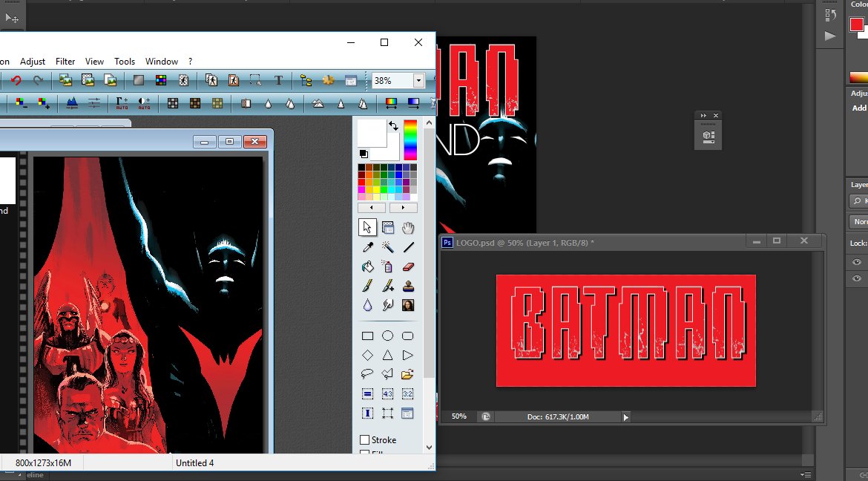Click the indexed colors multicolor grid icon
The height and width of the screenshot is (481, 868).
pos(160,80)
